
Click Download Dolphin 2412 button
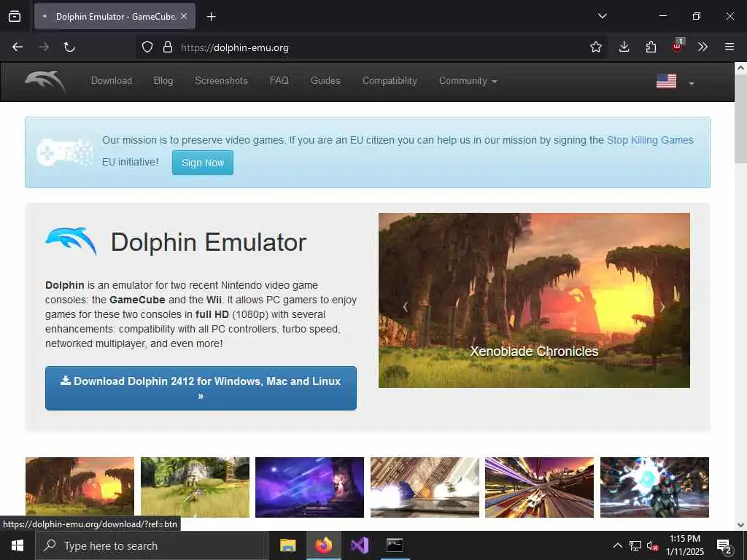point(201,388)
